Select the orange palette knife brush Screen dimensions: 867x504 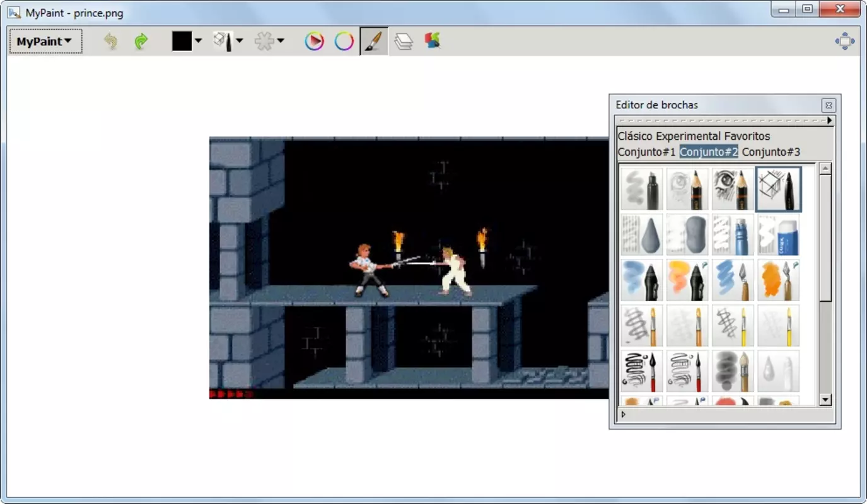778,280
